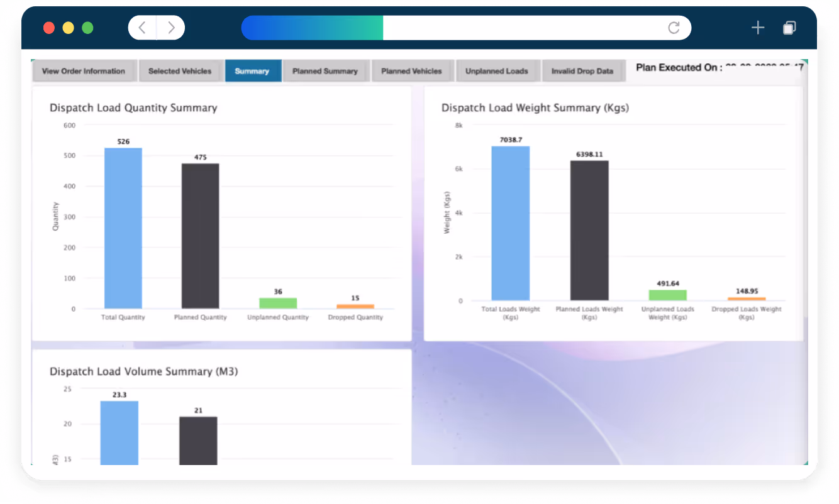Click the rotated Quantity y-axis title
839x504 pixels.
coord(55,216)
